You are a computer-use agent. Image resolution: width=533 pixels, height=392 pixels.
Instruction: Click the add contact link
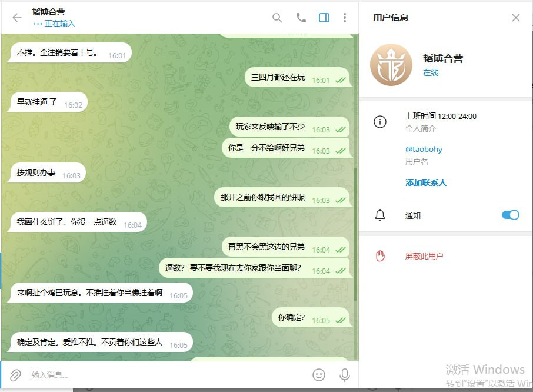(426, 182)
